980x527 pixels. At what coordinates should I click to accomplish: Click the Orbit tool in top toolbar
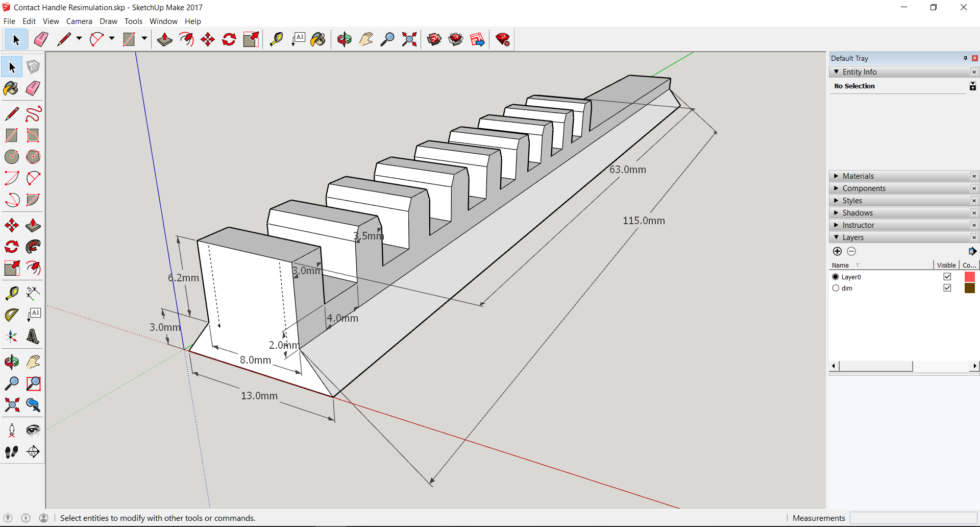344,39
